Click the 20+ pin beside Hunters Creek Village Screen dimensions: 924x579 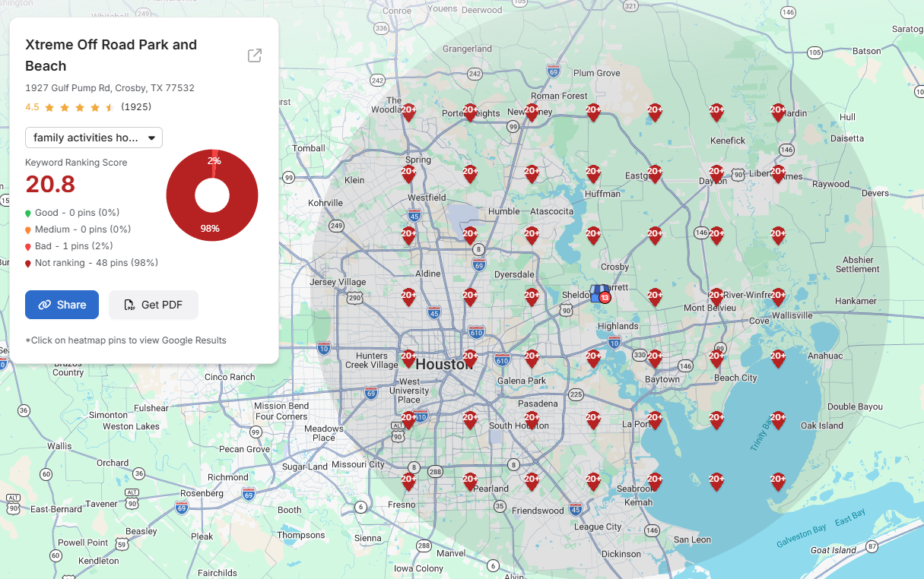[x=408, y=359]
